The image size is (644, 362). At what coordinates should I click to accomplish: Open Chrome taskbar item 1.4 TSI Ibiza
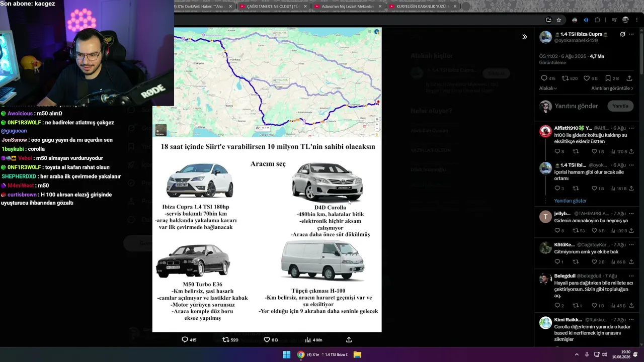click(x=323, y=354)
